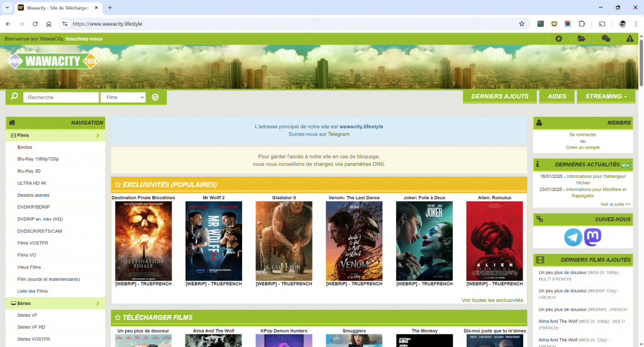Open Destination Finale Bloodlines poster
This screenshot has width=644, height=347.
pos(143,241)
